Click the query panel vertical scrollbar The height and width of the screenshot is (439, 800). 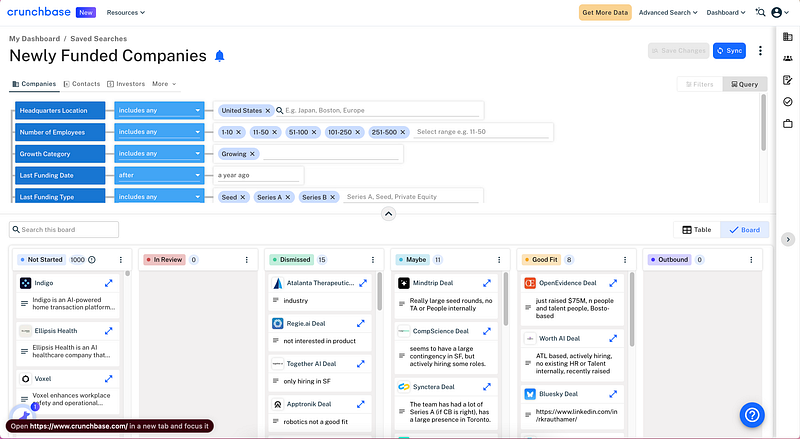click(x=763, y=123)
